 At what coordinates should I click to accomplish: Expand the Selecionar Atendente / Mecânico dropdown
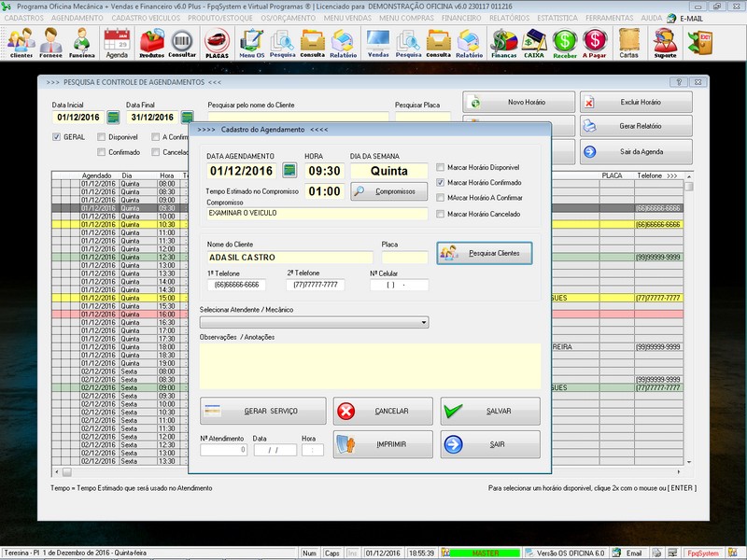click(x=424, y=322)
